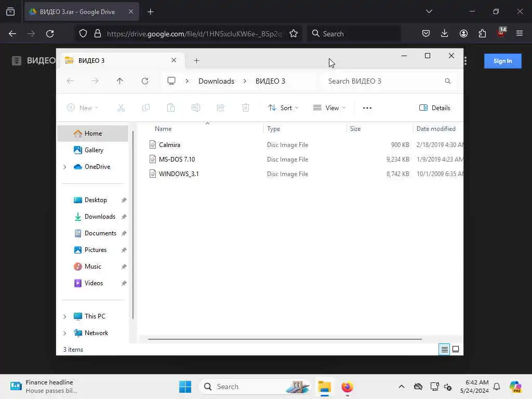Image resolution: width=532 pixels, height=399 pixels.
Task: Expand the Network tree node
Action: coord(65,333)
